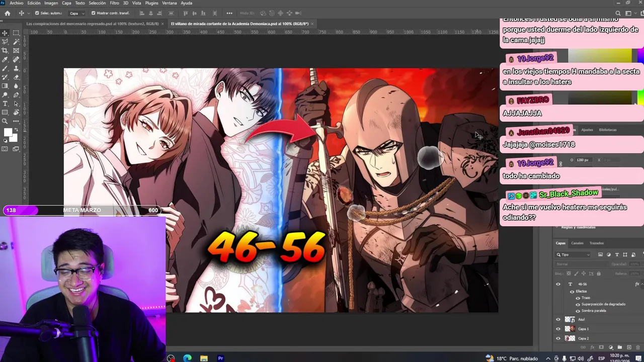Lock all on the selected layer
644x362 pixels.
click(x=599, y=274)
